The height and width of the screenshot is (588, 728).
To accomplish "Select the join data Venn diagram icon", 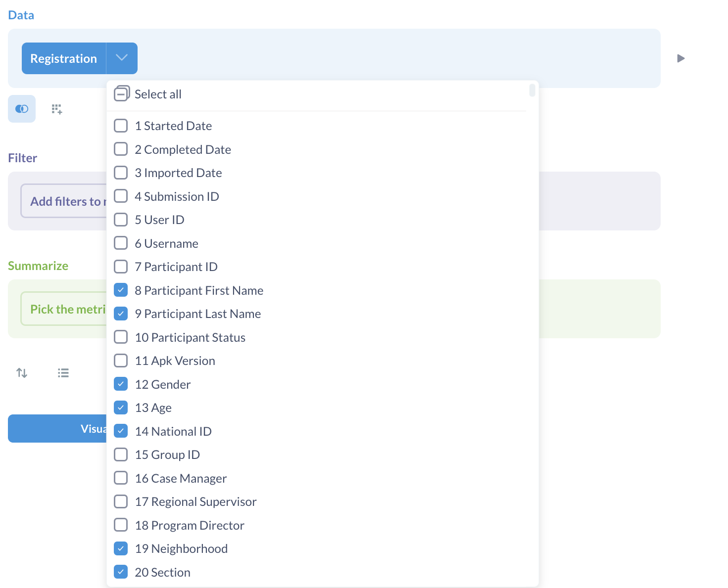I will coord(22,109).
